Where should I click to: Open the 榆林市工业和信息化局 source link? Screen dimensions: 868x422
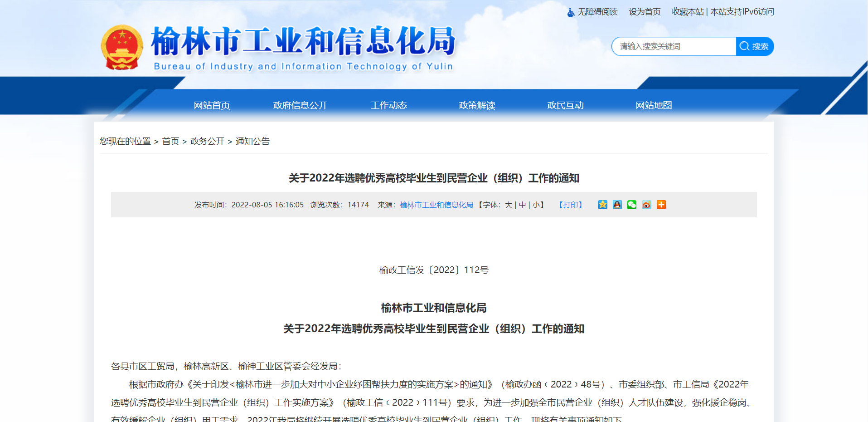coord(436,205)
